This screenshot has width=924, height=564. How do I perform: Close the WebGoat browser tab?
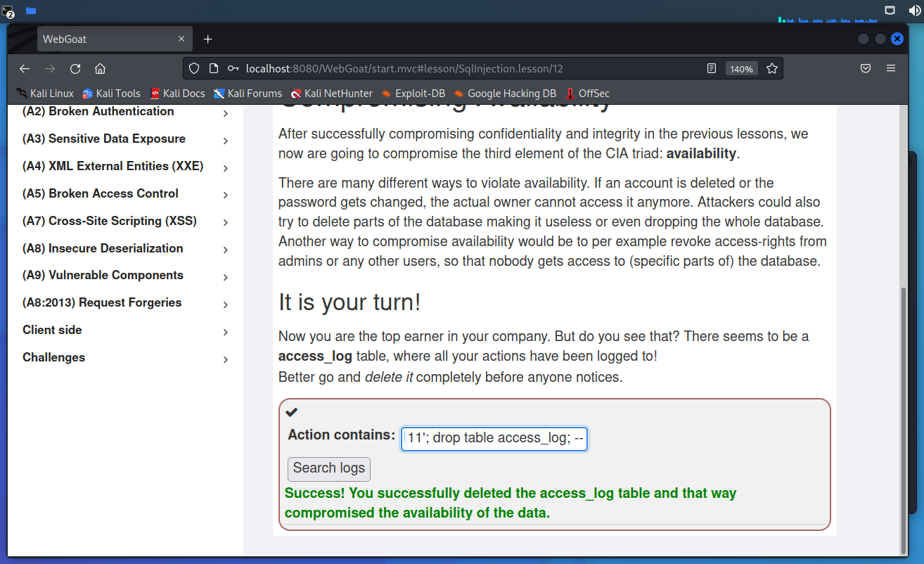(182, 39)
